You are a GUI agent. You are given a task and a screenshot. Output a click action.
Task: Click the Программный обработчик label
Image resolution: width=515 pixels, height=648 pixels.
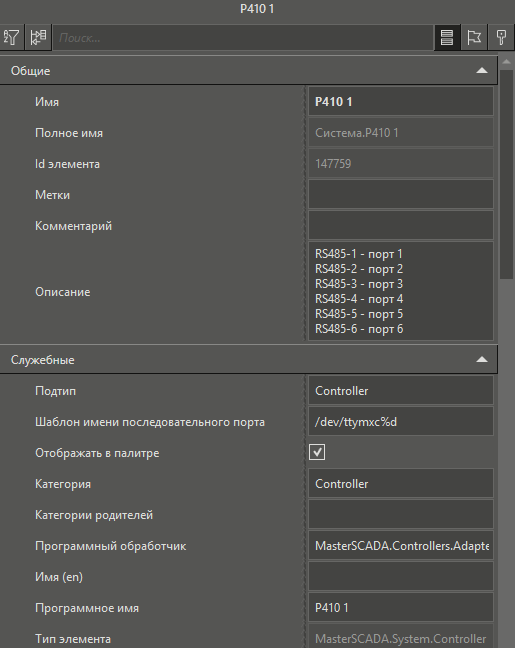111,546
